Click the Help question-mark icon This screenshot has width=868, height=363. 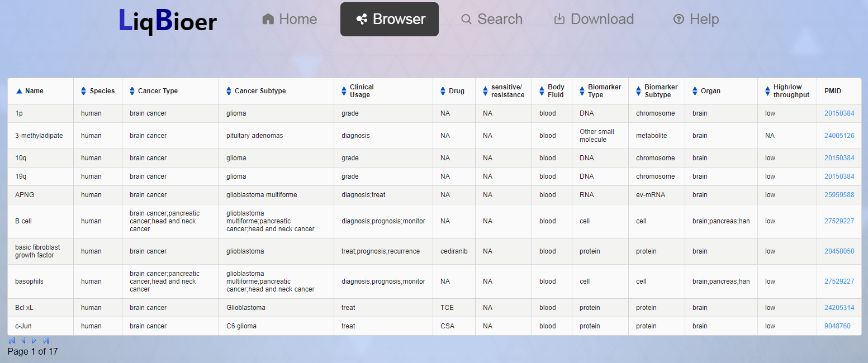click(x=679, y=20)
